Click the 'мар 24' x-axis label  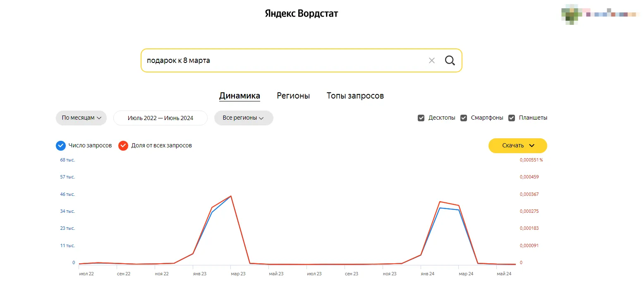point(466,274)
